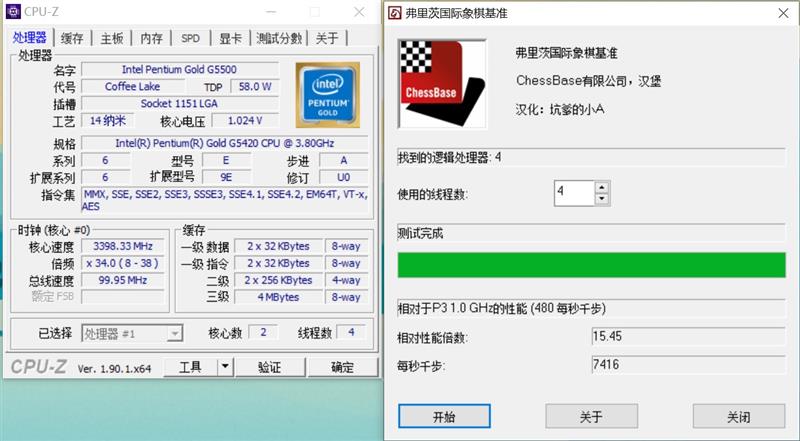Click the green benchmark progress bar
Viewport: 800px width, 441px height.
click(x=591, y=265)
